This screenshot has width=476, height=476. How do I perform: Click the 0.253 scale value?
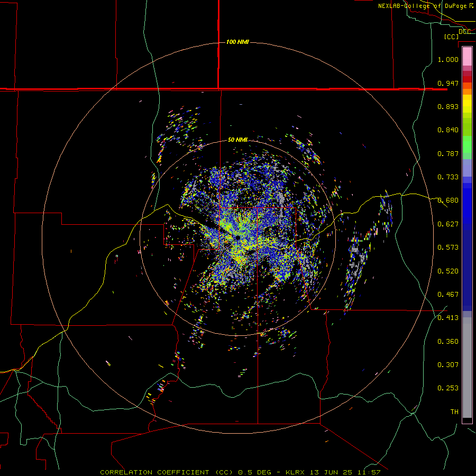(448, 388)
